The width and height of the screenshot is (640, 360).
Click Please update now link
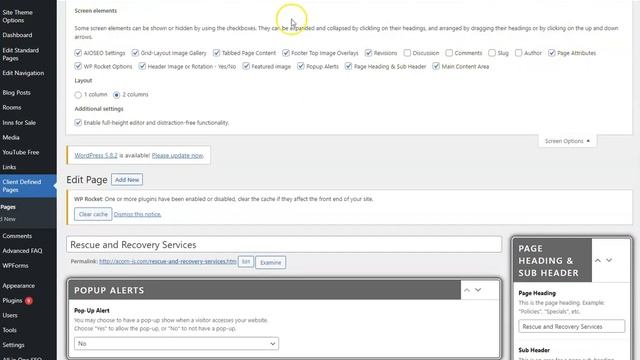coord(178,156)
